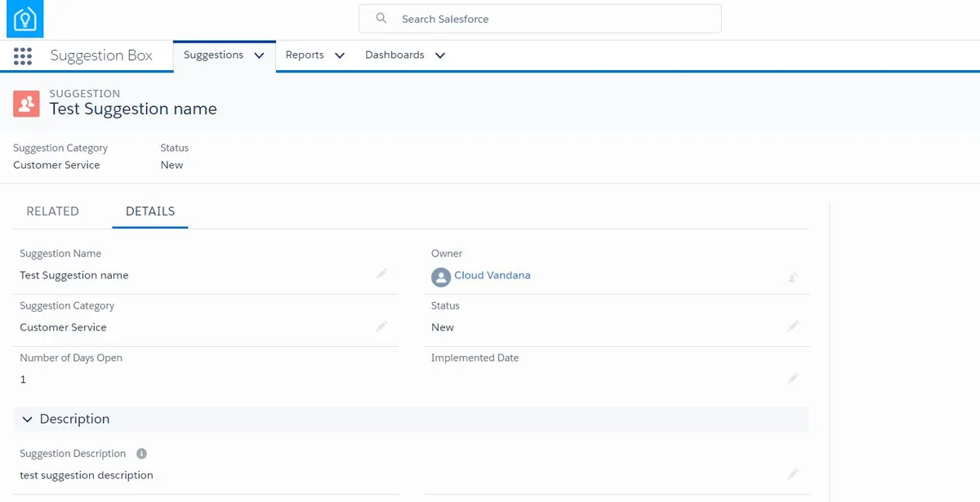
Task: Click the Suggestion Box app logo icon
Action: (x=25, y=19)
